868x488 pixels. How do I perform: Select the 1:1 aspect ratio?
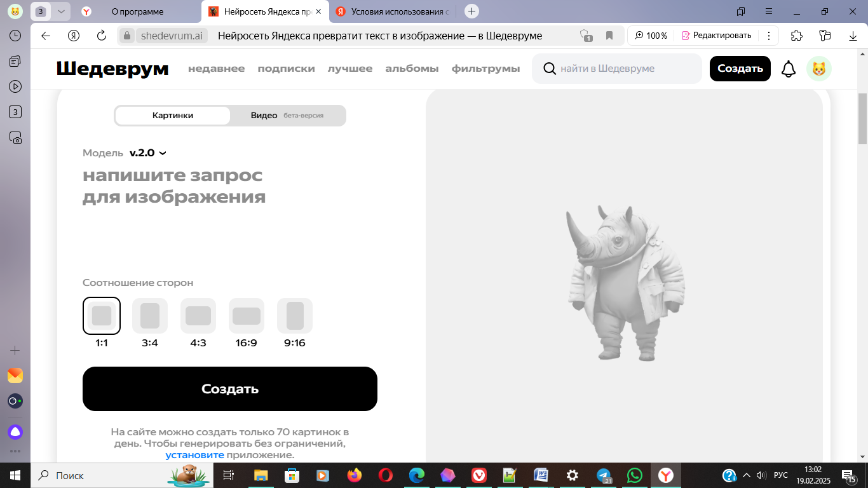[102, 316]
